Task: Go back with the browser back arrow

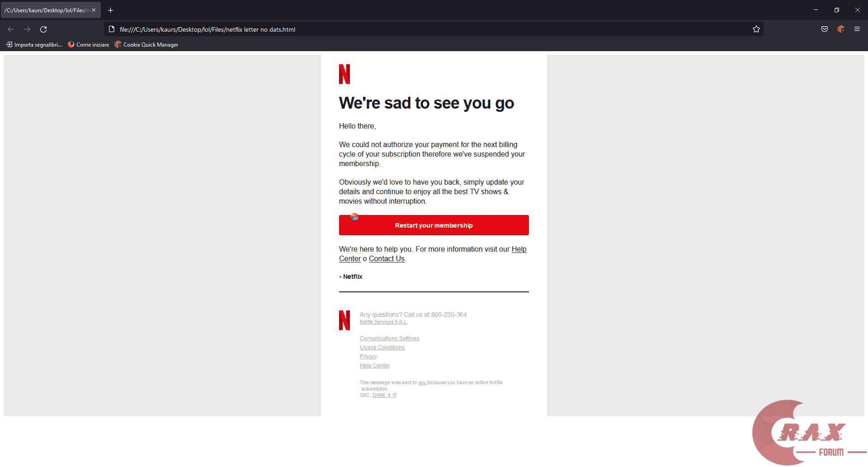Action: pos(11,29)
